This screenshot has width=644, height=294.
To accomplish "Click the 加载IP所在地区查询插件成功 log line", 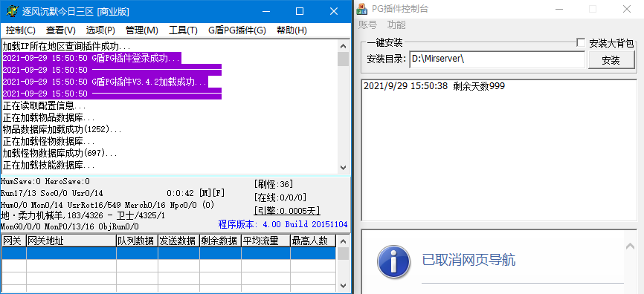I will 66,46.
